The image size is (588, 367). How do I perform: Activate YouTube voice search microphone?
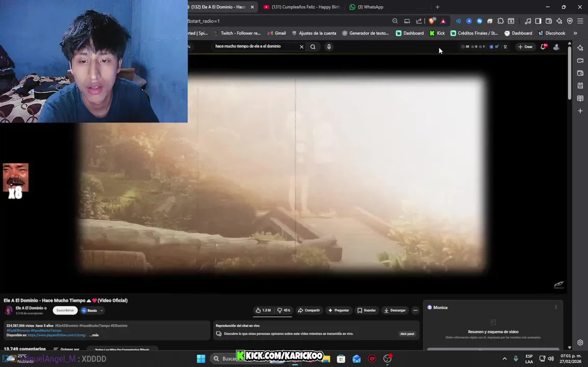click(x=329, y=46)
